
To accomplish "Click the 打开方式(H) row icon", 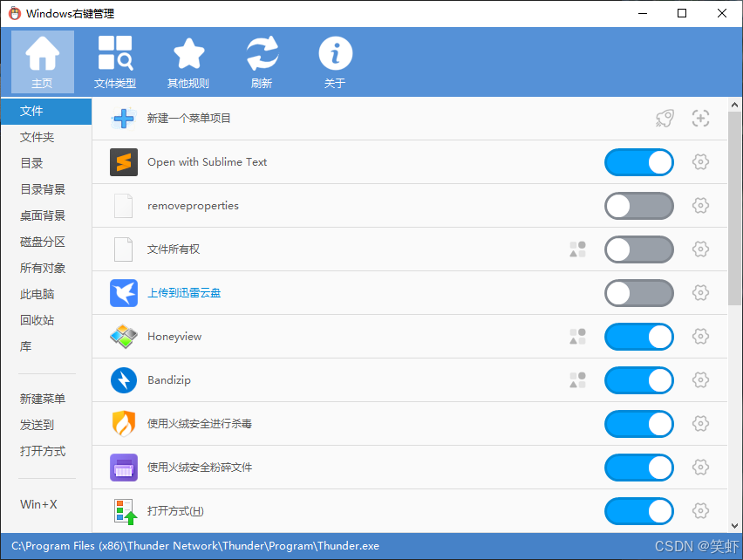I will (126, 512).
